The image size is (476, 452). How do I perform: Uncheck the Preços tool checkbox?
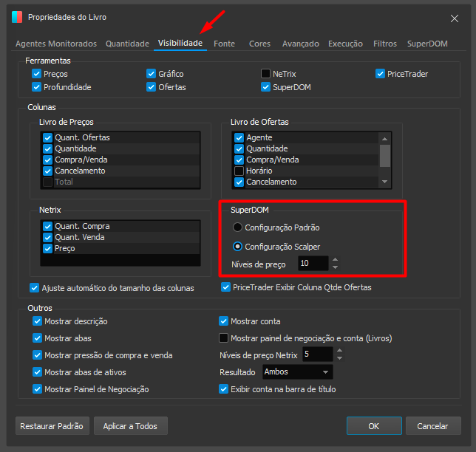click(x=36, y=74)
